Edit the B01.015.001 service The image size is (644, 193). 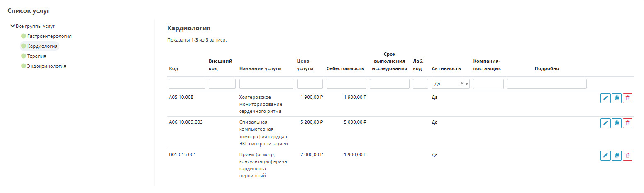click(x=605, y=156)
